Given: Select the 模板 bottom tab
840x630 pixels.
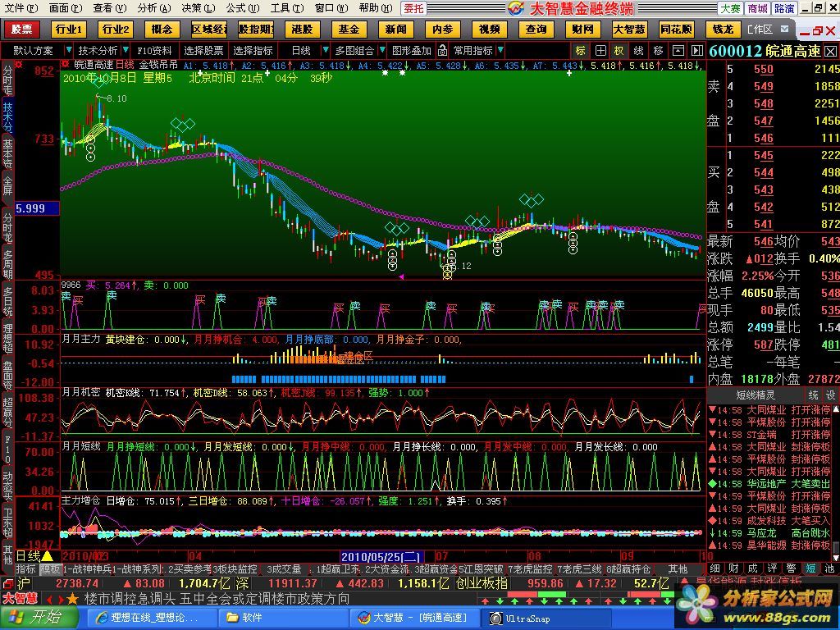Looking at the screenshot, I should click(50, 569).
